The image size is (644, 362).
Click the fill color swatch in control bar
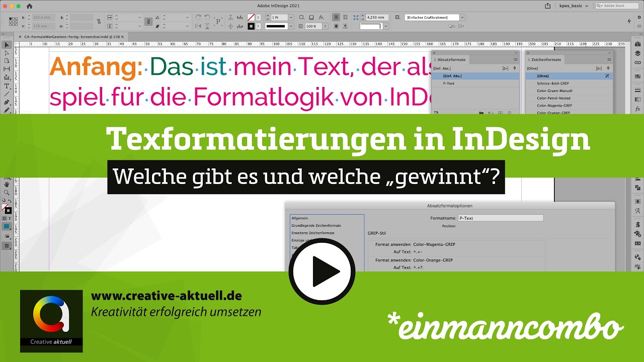pyautogui.click(x=251, y=18)
